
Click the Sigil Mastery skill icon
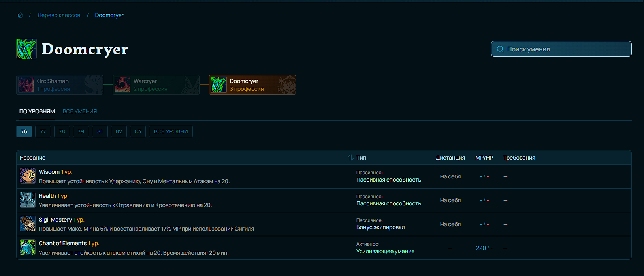coord(28,223)
